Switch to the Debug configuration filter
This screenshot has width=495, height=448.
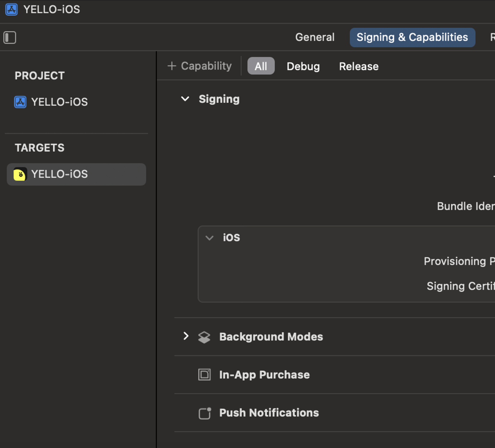303,66
